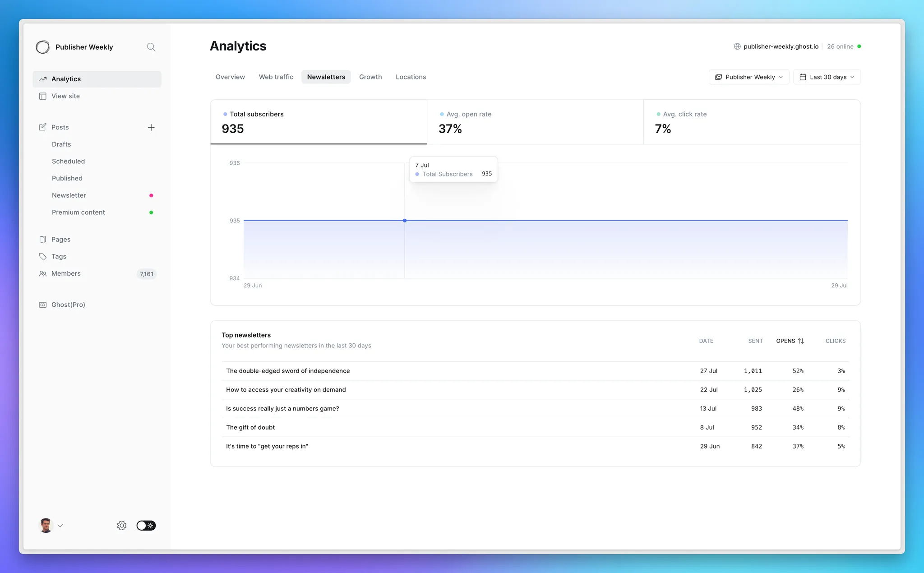Switch to the Web traffic tab
This screenshot has width=924, height=573.
[276, 77]
